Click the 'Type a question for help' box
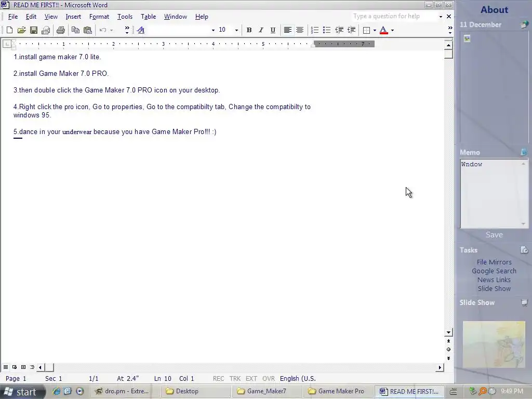This screenshot has height=399, width=532. pyautogui.click(x=394, y=16)
